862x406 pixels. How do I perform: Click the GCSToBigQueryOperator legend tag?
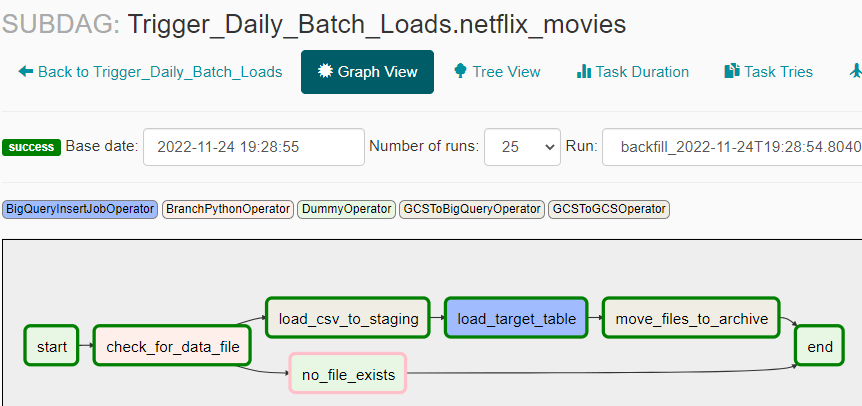471,209
